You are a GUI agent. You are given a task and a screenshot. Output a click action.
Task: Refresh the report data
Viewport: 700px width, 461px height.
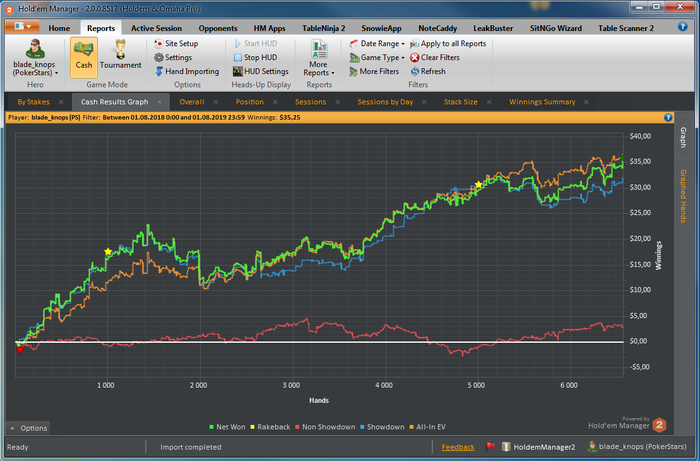tap(428, 71)
